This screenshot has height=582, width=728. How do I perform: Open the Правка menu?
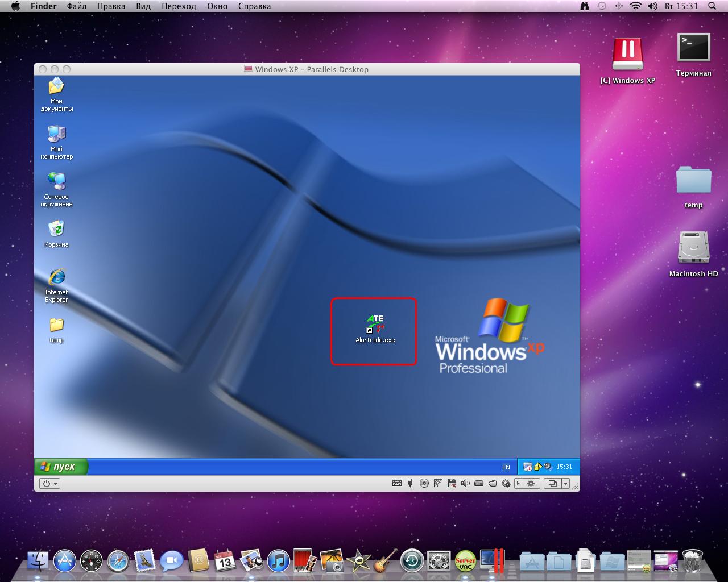pyautogui.click(x=111, y=6)
